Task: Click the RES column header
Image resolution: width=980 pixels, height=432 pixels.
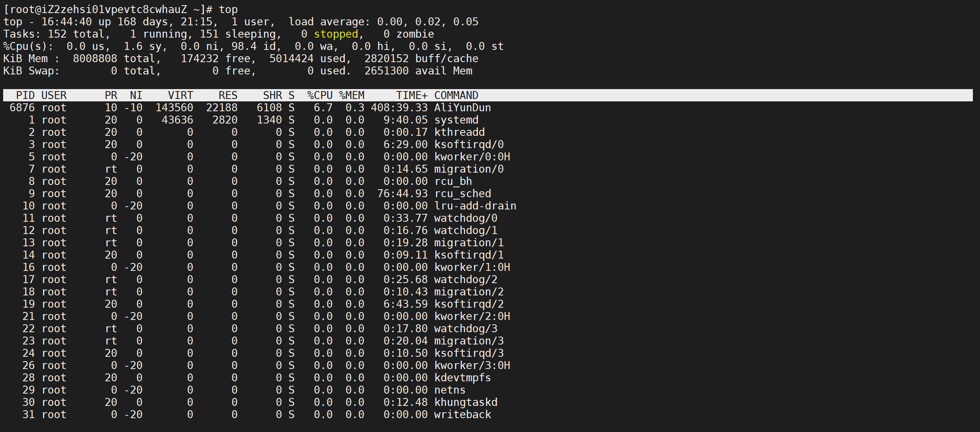Action: [228, 95]
